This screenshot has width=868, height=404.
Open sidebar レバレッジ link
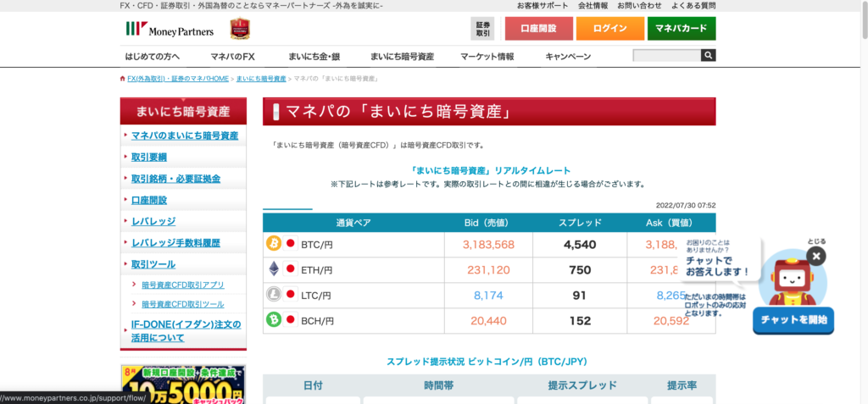[153, 221]
